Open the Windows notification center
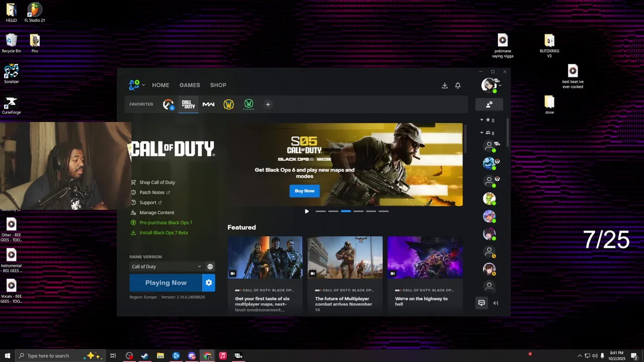 coord(634,356)
